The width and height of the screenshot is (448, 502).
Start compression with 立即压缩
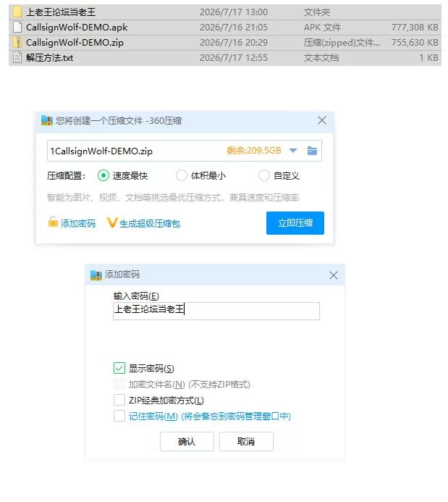pyautogui.click(x=295, y=223)
